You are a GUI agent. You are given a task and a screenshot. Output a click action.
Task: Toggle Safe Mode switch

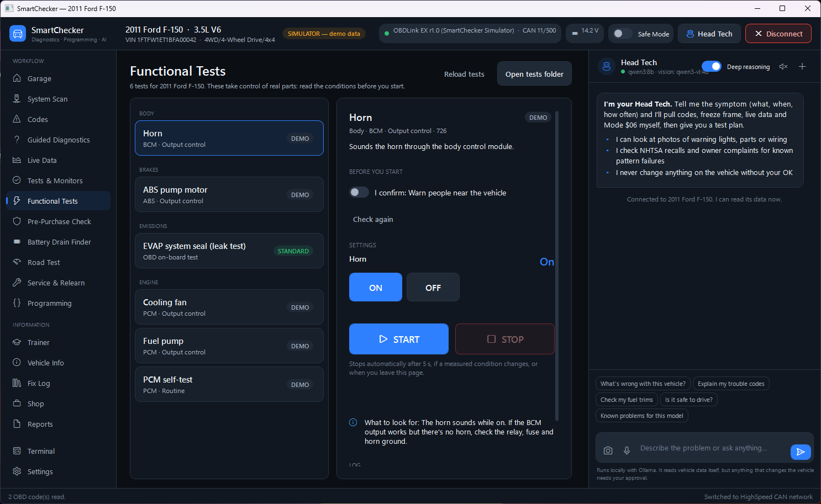622,34
